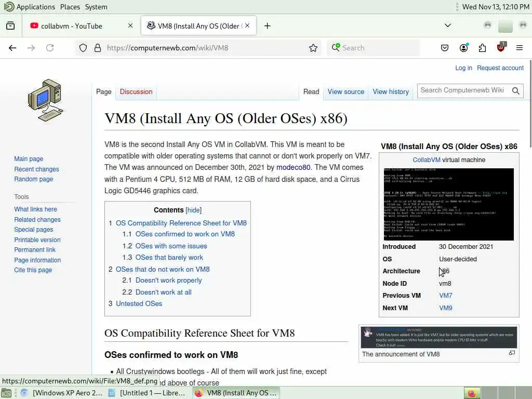
Task: Focus the Firefox Search box
Action: tap(373, 48)
